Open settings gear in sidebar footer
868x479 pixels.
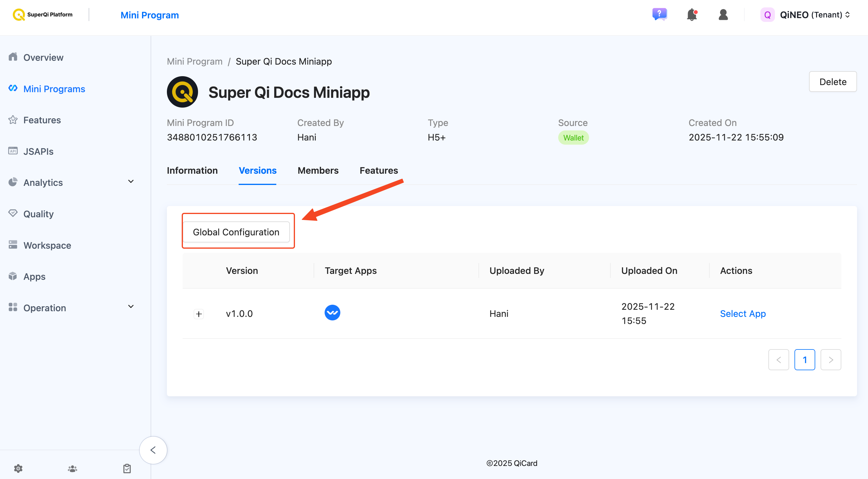coord(18,468)
